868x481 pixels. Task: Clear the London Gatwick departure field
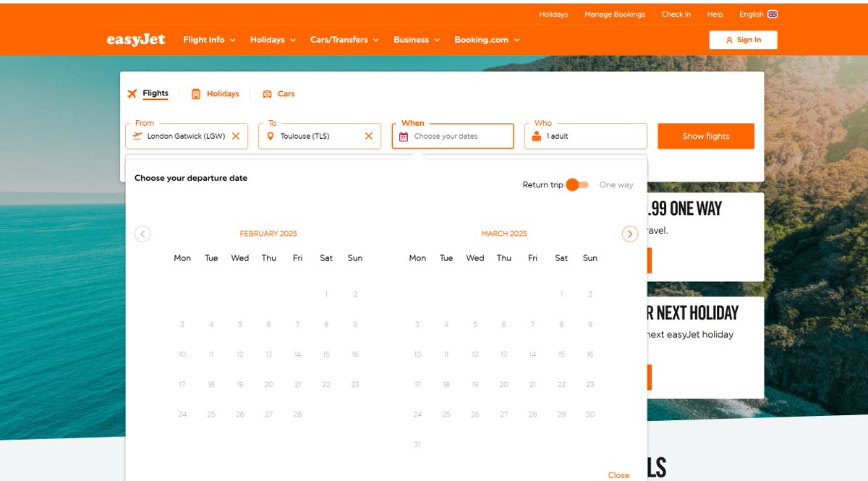[236, 136]
